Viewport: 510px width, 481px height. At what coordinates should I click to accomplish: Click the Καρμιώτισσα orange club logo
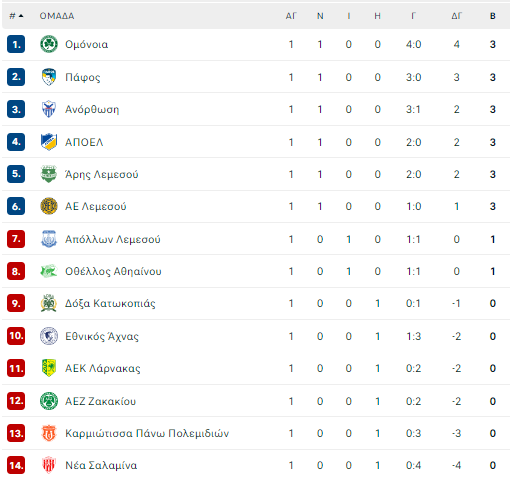49,433
